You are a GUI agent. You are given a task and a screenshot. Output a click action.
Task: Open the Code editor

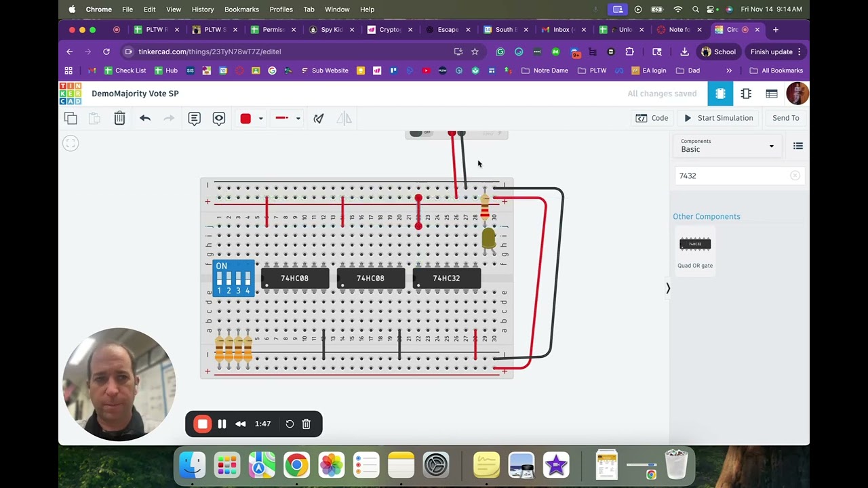[652, 118]
